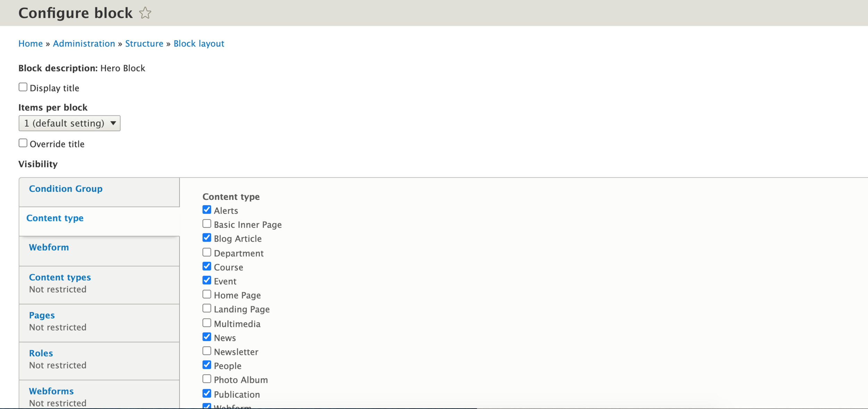The image size is (868, 409).
Task: Open the Roles visibility tab
Action: [x=41, y=353]
